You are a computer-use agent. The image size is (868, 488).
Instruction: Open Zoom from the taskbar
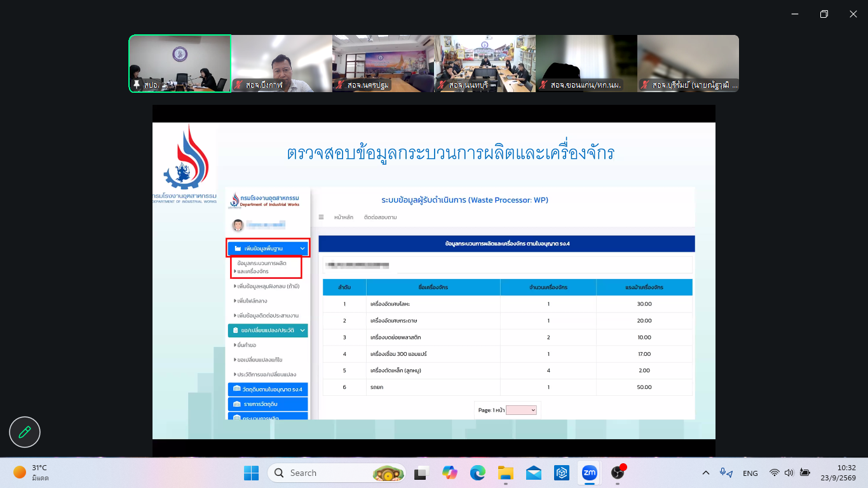click(x=589, y=473)
